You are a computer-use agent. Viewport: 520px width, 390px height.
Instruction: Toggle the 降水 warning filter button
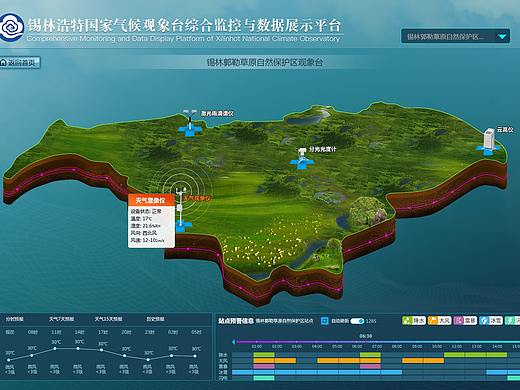tap(414, 321)
